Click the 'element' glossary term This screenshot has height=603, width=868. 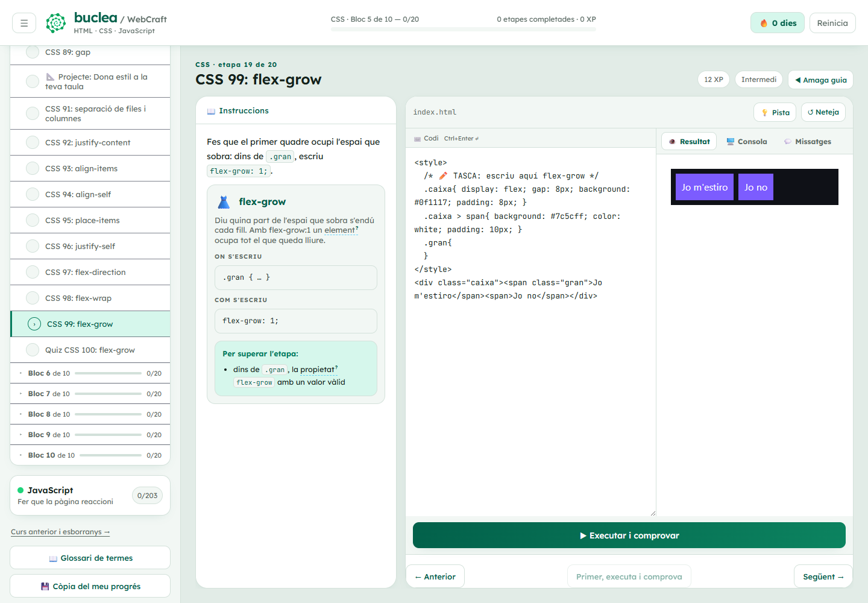click(341, 230)
